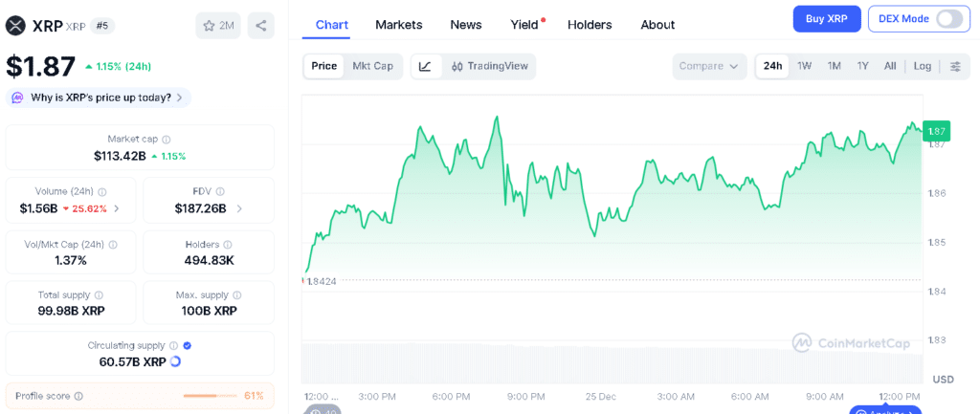
Task: Expand Volume (24h) details chevron
Action: click(116, 208)
